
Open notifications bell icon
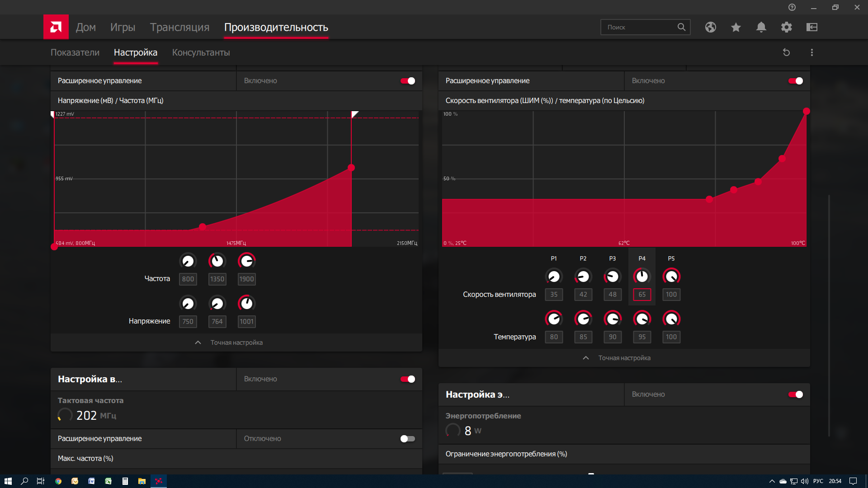pyautogui.click(x=761, y=27)
